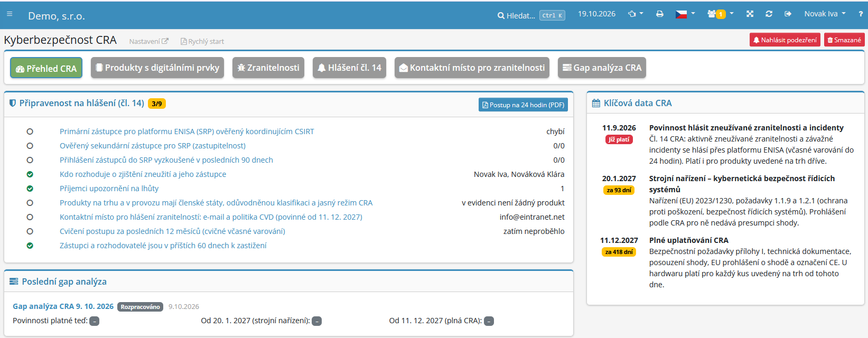
Task: Open the favorites dropdown in the header
Action: 636,14
